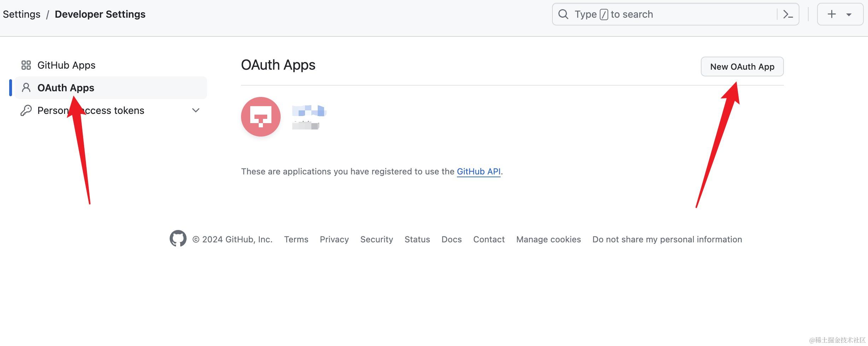Open the Privacy footer link
868x346 pixels.
pos(334,240)
